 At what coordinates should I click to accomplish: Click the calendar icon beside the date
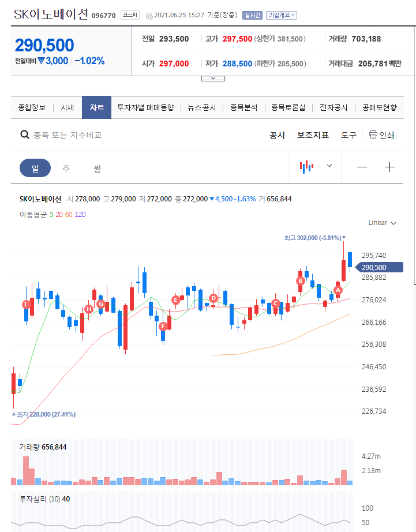(149, 16)
